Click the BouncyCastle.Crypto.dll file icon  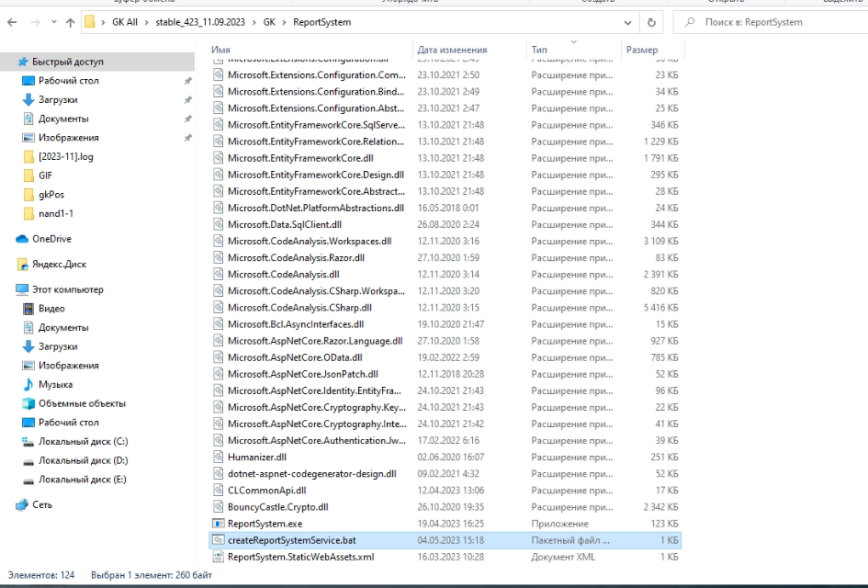[218, 507]
